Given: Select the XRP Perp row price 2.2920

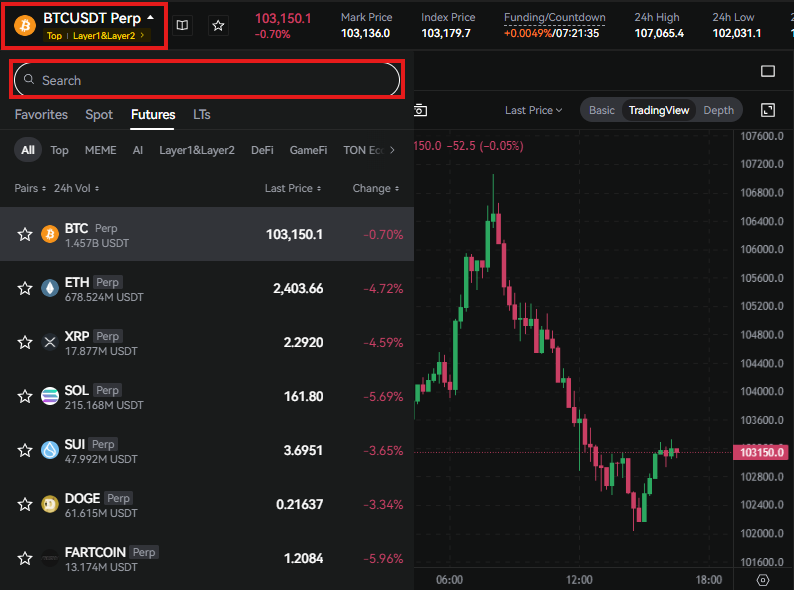Looking at the screenshot, I should [303, 342].
